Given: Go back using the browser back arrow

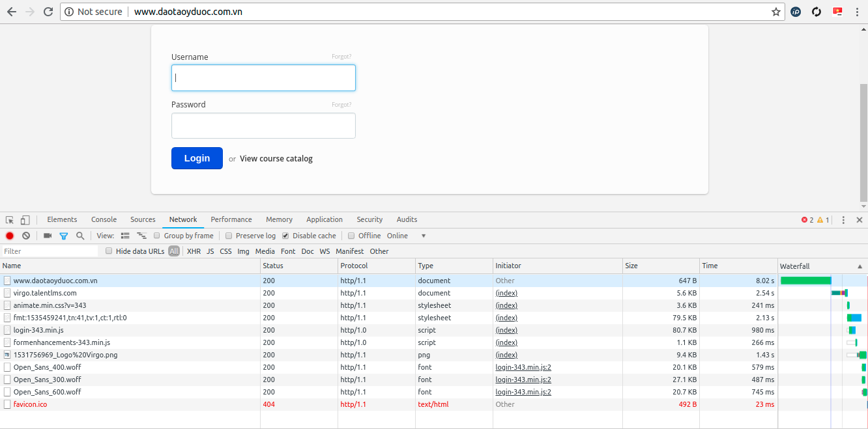Looking at the screenshot, I should [12, 12].
